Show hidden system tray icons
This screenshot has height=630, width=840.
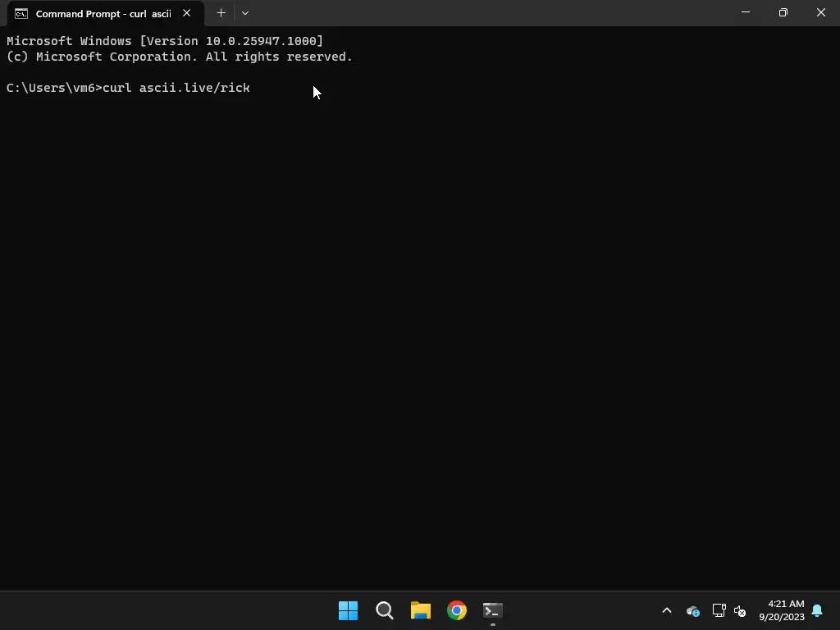(x=667, y=610)
